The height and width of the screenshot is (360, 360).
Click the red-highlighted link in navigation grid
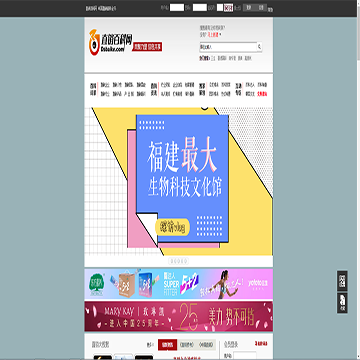[262, 94]
